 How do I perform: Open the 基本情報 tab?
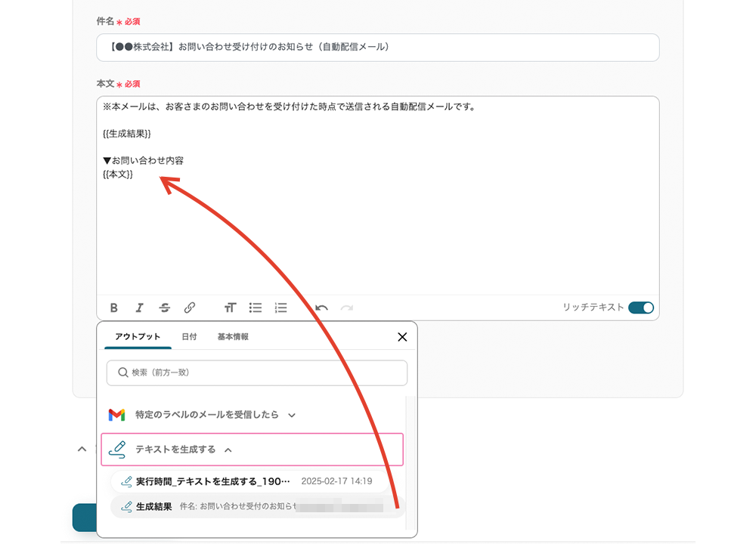pos(233,337)
